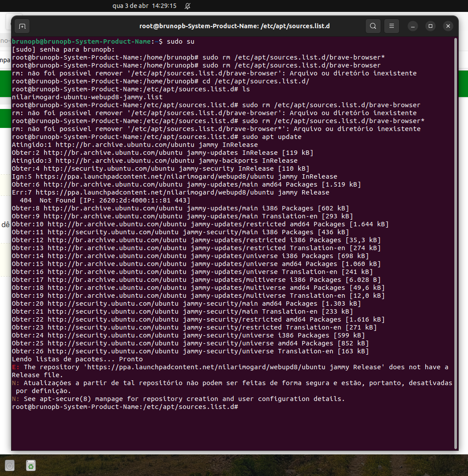Click the 'Obter:24' security/universe i386 line
This screenshot has width=468, height=476.
click(188, 335)
